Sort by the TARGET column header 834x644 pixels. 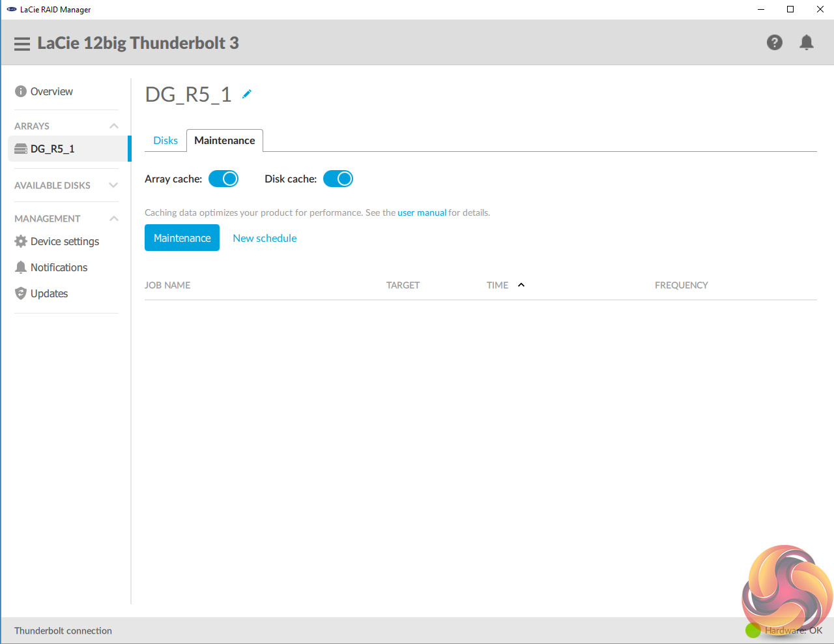(x=403, y=285)
